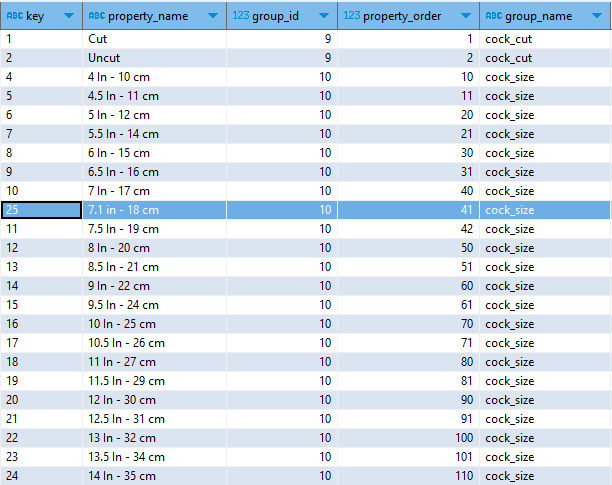Sort by the property_name column header label
The width and height of the screenshot is (612, 485).
pyautogui.click(x=148, y=16)
